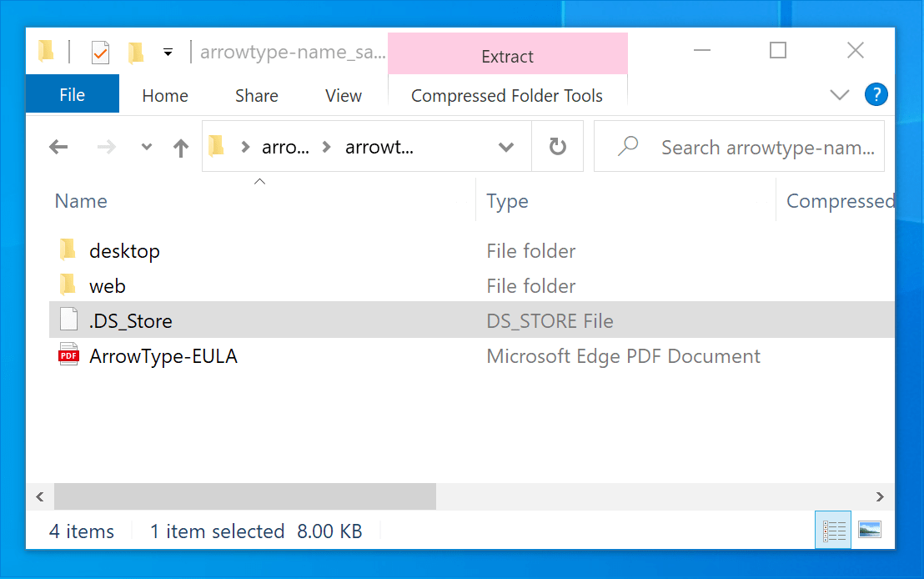Open the File menu
This screenshot has height=579, width=924.
tap(73, 94)
